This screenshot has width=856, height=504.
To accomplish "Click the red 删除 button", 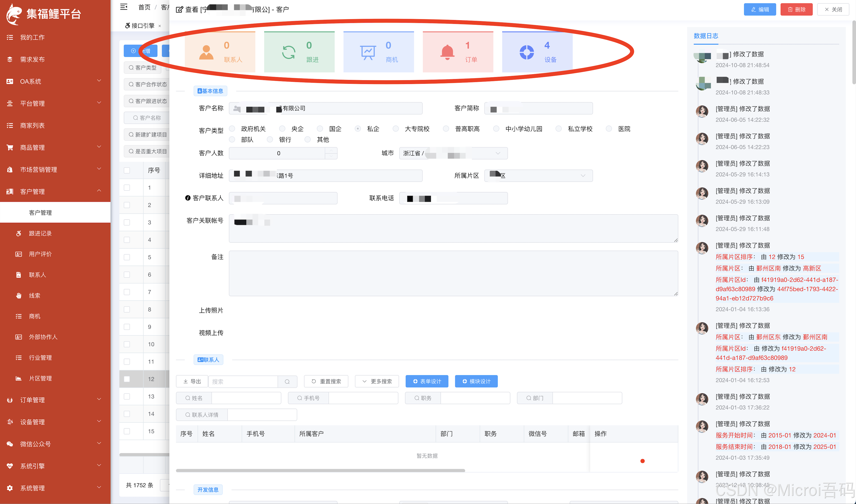I will coord(796,9).
